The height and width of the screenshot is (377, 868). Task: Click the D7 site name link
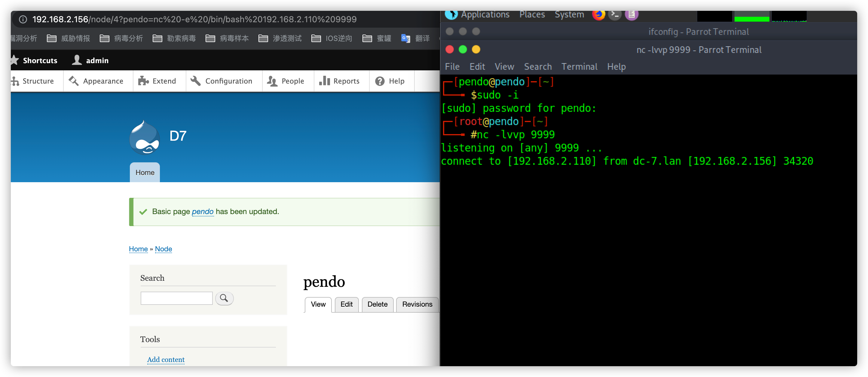(x=178, y=136)
